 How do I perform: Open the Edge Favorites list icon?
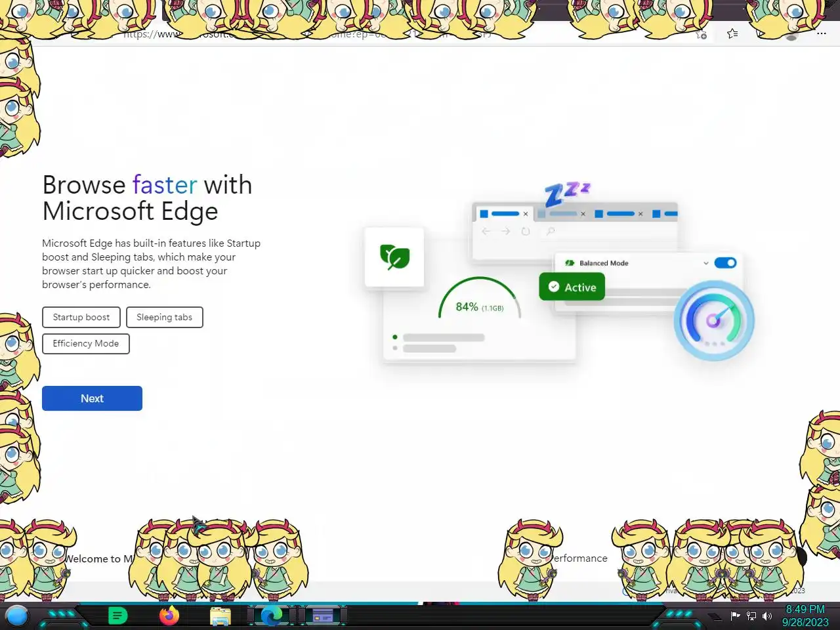732,33
